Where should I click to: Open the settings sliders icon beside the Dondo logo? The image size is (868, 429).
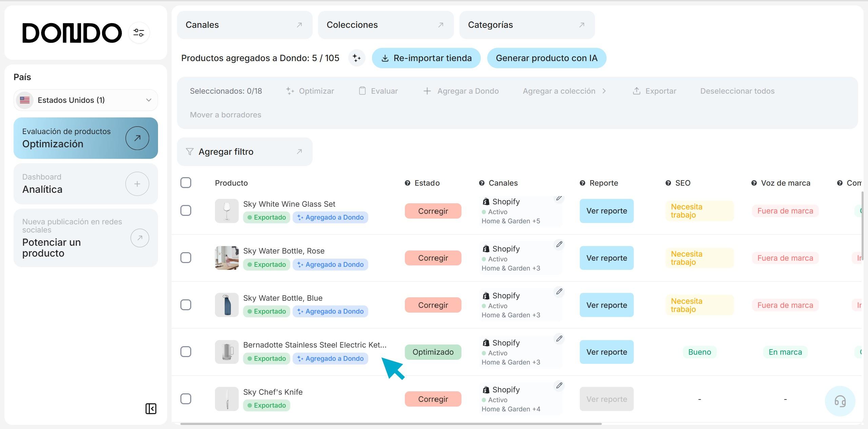coord(139,33)
